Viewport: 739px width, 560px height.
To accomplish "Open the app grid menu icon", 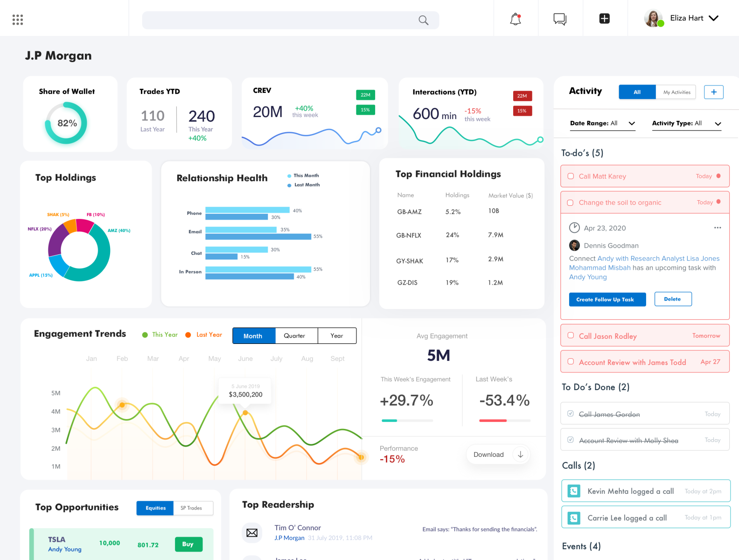I will coord(18,20).
